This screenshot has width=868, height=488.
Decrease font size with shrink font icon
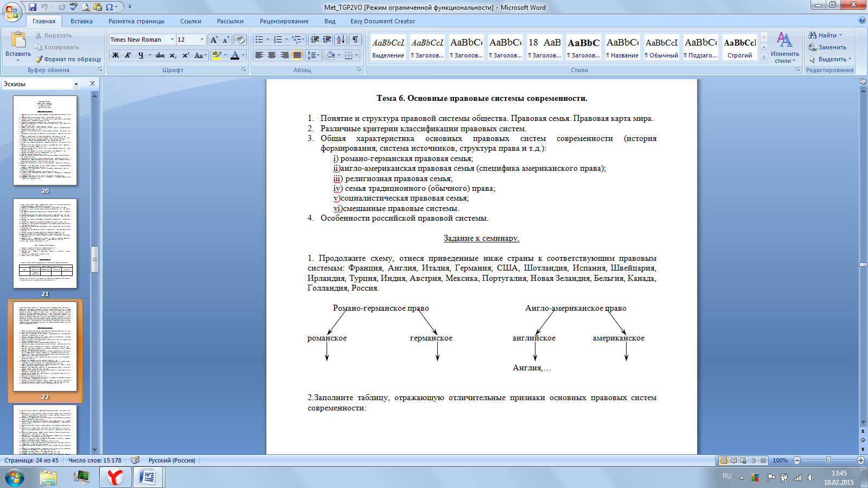click(226, 40)
